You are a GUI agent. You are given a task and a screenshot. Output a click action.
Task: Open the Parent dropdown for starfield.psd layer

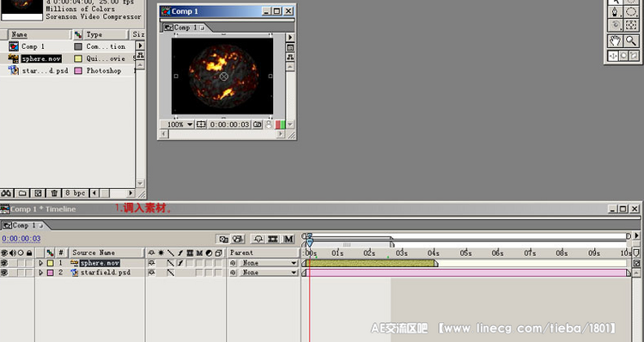click(x=269, y=272)
